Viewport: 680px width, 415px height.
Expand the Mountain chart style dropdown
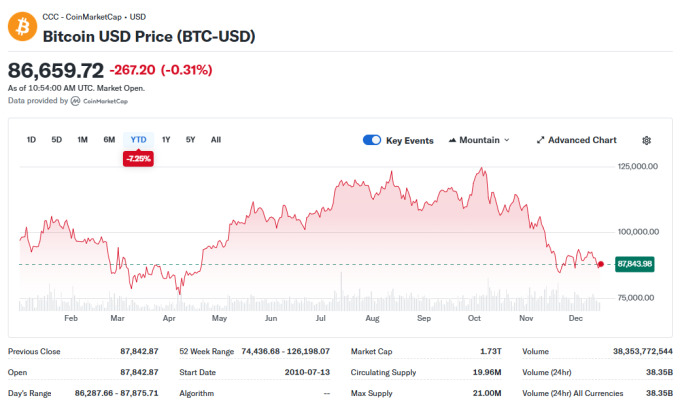click(480, 141)
